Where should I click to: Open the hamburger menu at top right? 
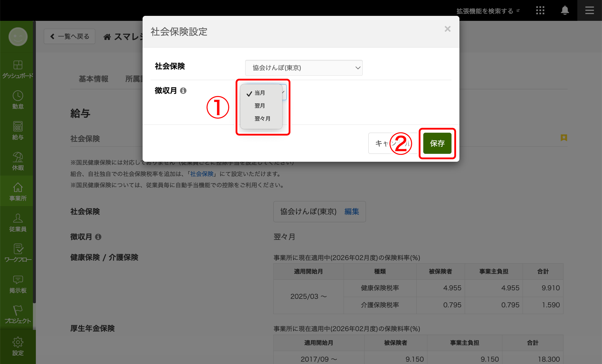(x=589, y=11)
